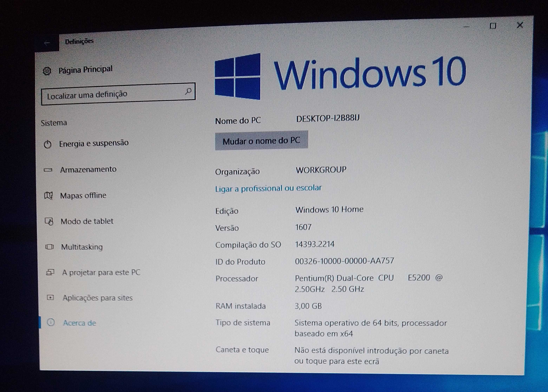The height and width of the screenshot is (392, 548).
Task: Click OS build value 14393.2214
Action: 315,244
